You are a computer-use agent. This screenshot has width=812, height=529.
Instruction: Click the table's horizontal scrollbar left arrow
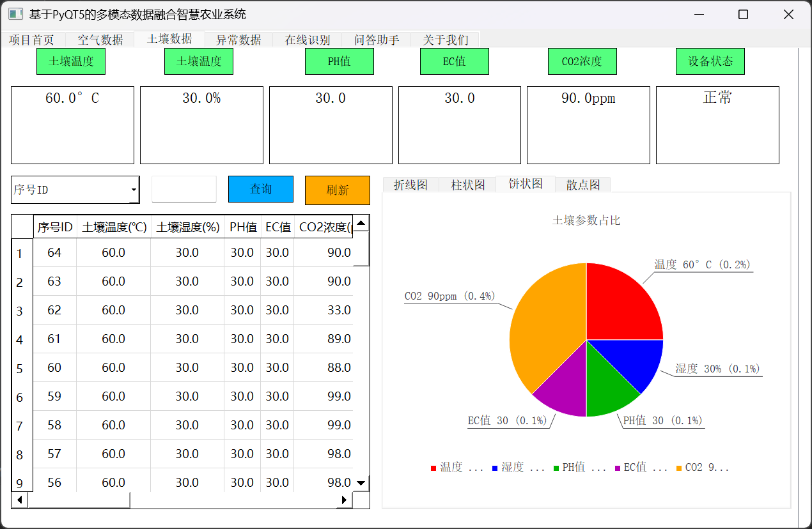(x=19, y=500)
